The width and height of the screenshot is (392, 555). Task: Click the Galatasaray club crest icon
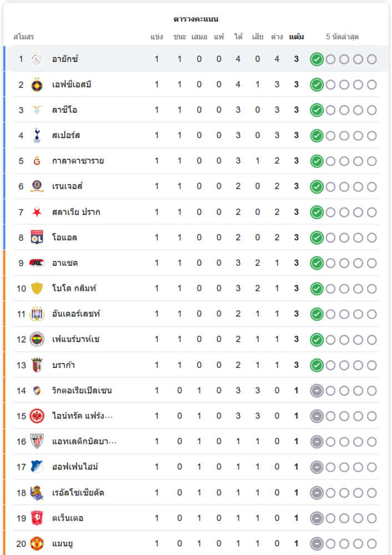pos(37,161)
